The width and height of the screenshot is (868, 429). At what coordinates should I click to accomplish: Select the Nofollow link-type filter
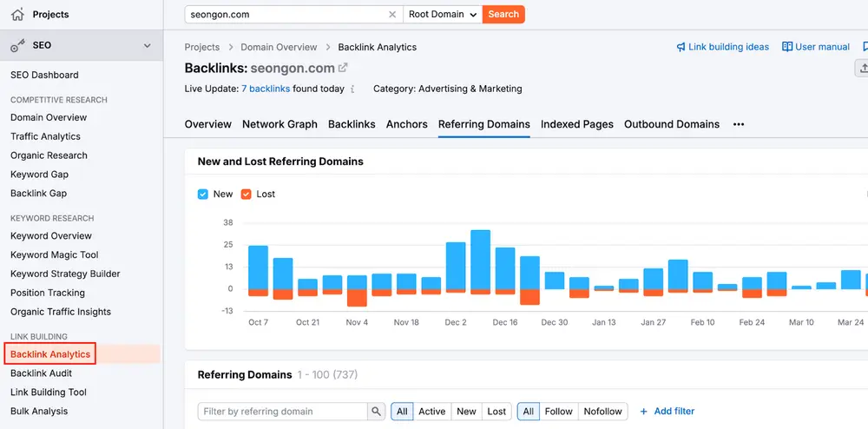point(603,412)
